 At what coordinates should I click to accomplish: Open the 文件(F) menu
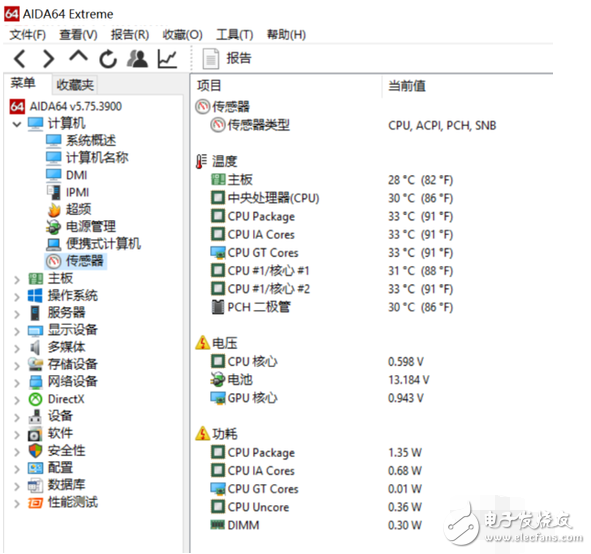[x=28, y=35]
